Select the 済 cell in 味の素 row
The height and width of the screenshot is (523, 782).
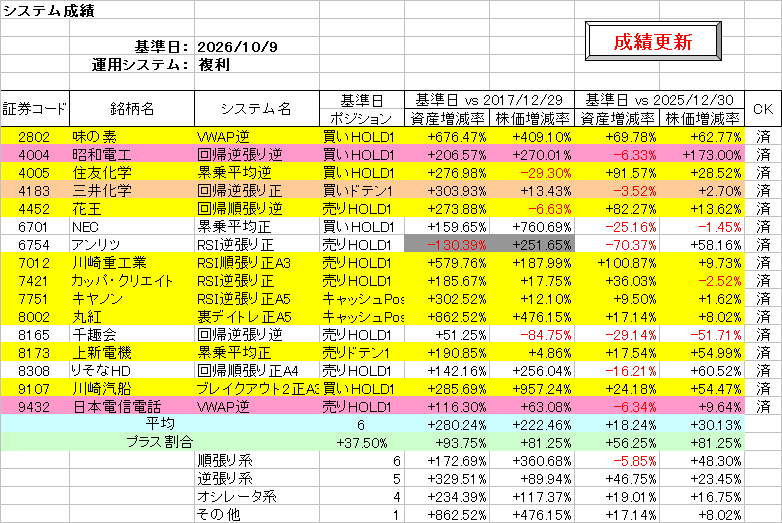(x=763, y=137)
